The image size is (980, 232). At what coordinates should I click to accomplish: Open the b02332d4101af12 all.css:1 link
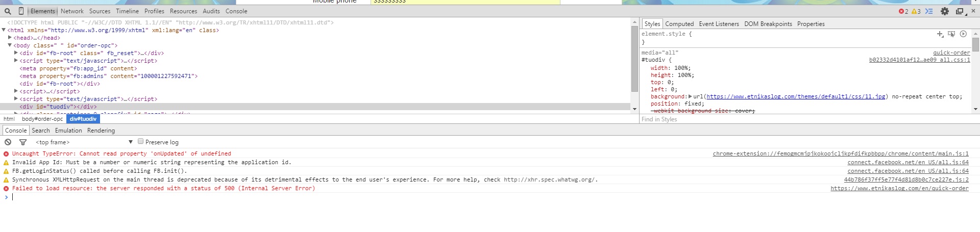919,60
